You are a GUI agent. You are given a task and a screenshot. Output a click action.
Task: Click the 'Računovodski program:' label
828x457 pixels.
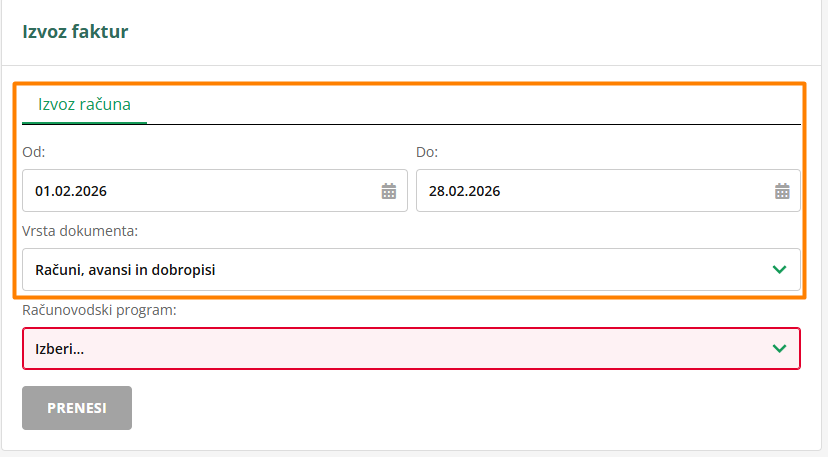point(99,310)
